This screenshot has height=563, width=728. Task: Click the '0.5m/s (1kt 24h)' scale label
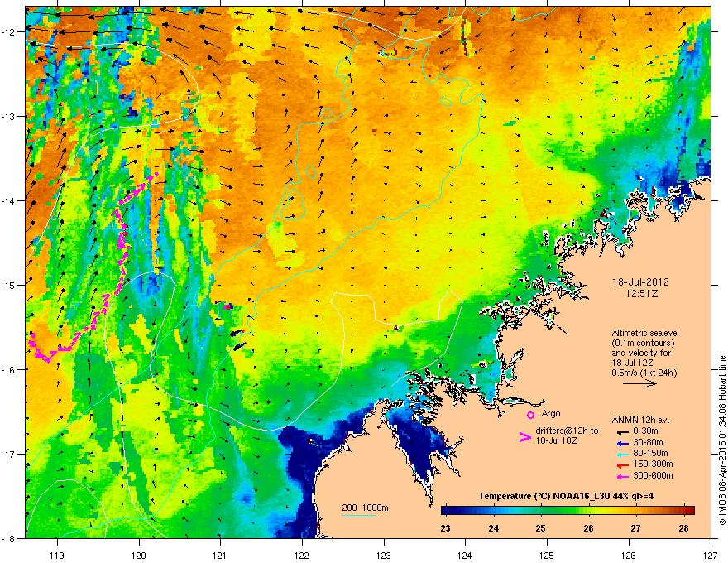pos(644,373)
